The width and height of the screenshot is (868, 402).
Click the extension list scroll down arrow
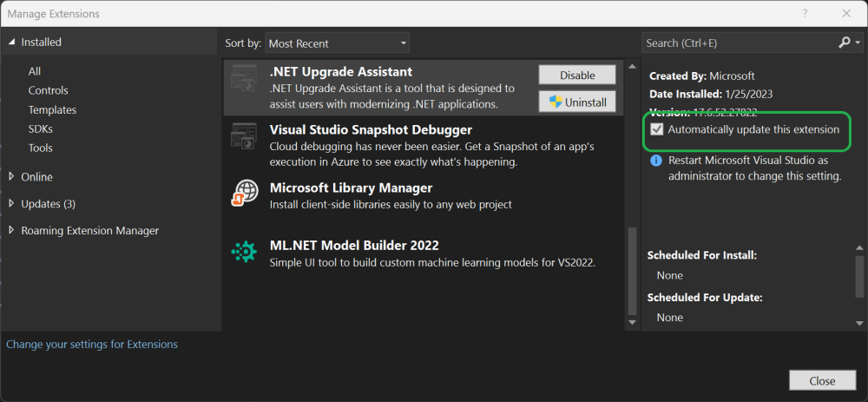[632, 322]
